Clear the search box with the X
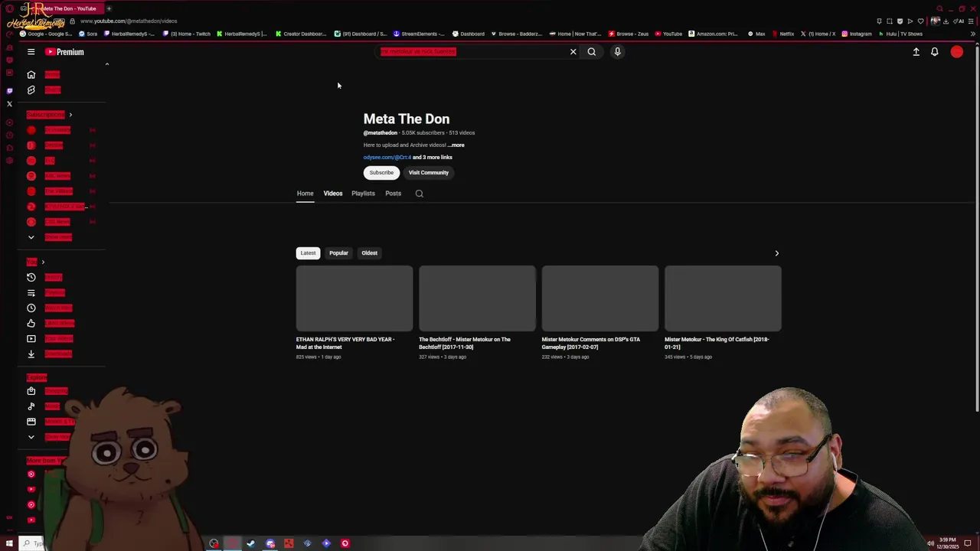980x551 pixels. 573,52
